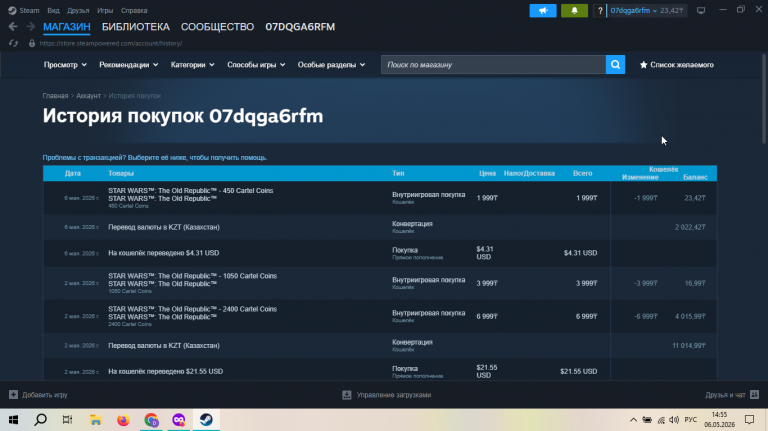
Task: Open the taskbar clock showing 14:55
Action: click(x=720, y=420)
